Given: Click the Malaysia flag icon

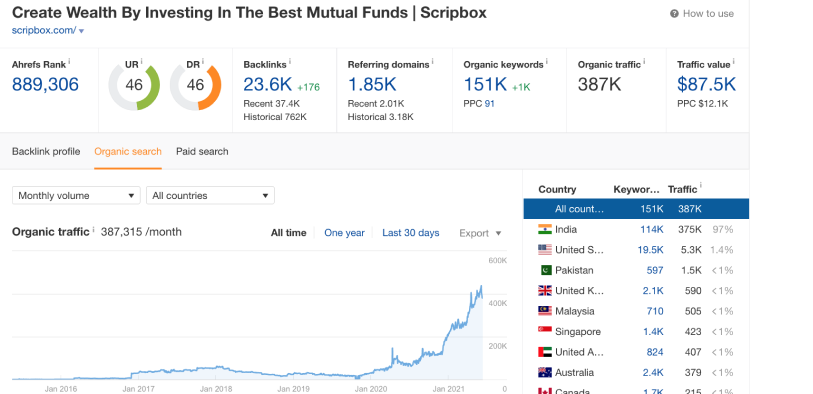Looking at the screenshot, I should tap(545, 311).
